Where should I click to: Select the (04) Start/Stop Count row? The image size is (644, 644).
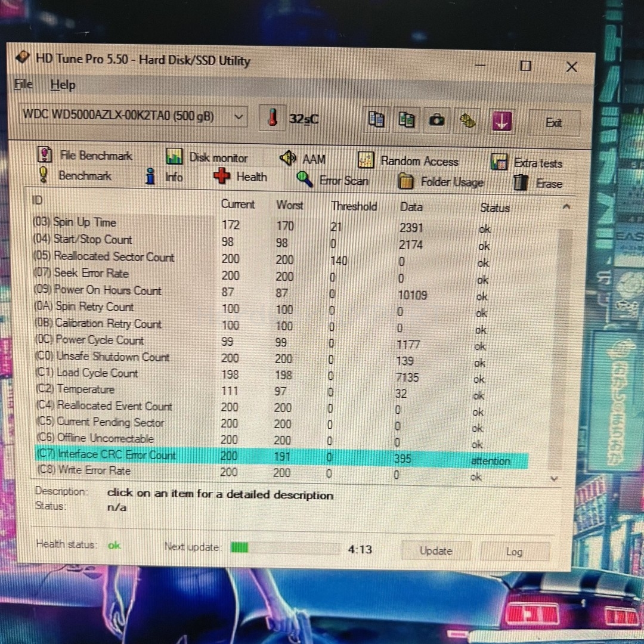261,242
